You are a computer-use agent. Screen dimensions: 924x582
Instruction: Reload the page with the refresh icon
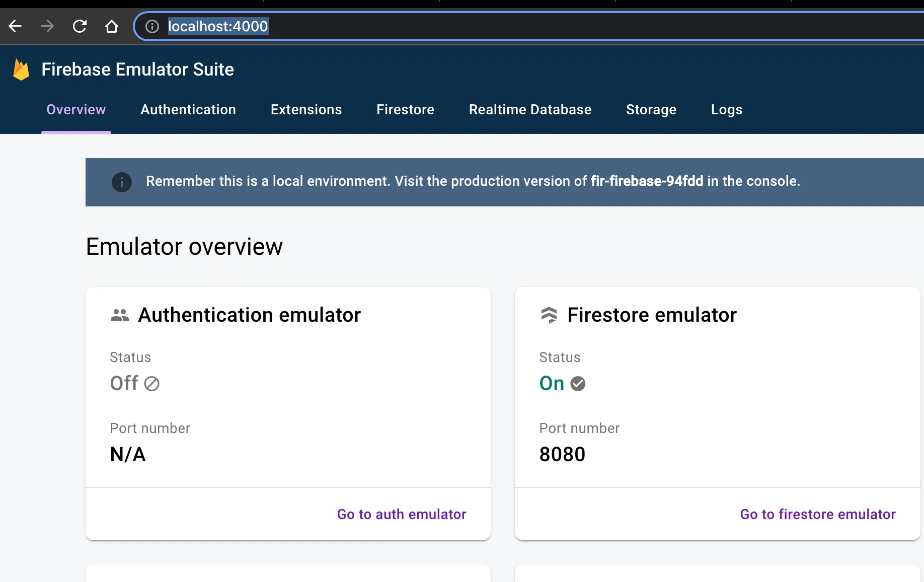click(x=80, y=26)
